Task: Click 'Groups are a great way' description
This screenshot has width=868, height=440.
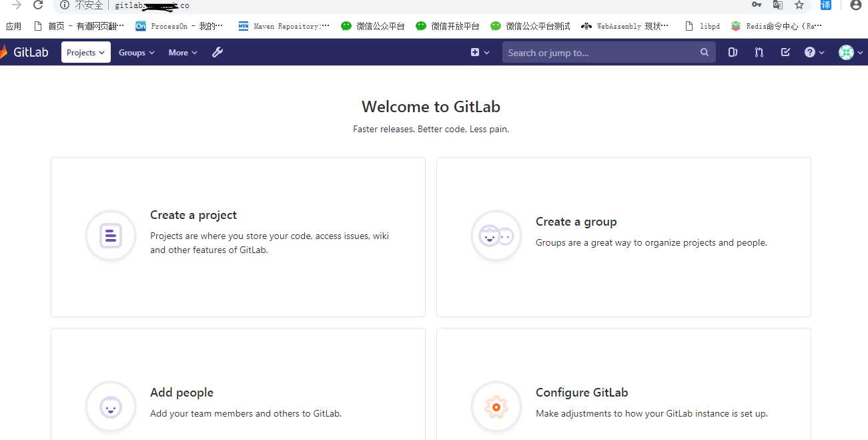Action: point(651,243)
